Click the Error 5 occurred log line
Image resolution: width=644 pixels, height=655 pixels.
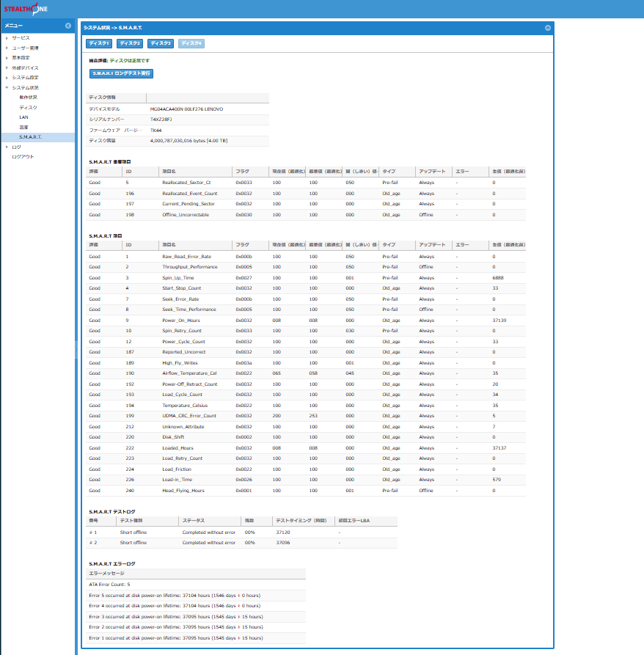pos(175,596)
